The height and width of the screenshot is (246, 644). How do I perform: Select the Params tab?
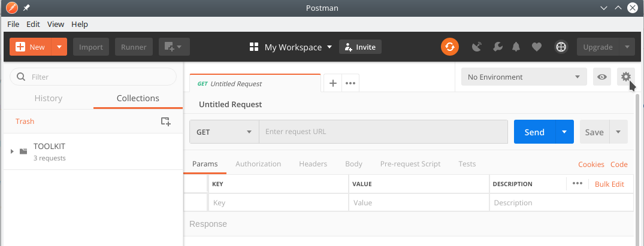(x=205, y=164)
